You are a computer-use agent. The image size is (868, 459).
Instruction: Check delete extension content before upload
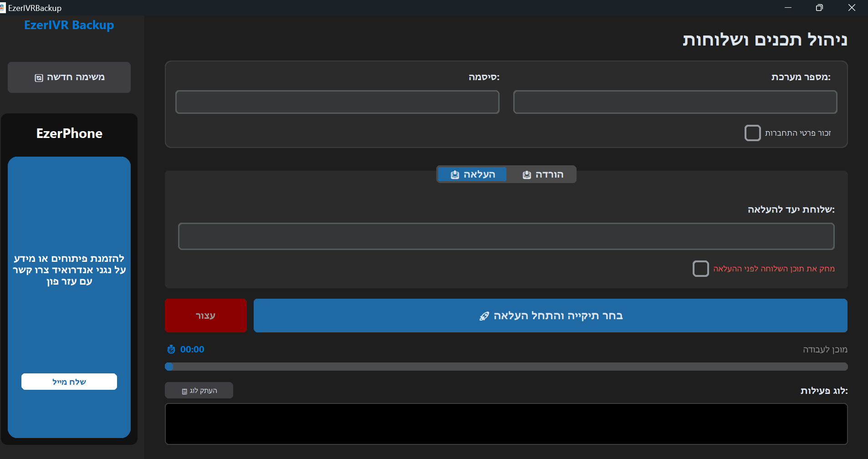pyautogui.click(x=700, y=269)
